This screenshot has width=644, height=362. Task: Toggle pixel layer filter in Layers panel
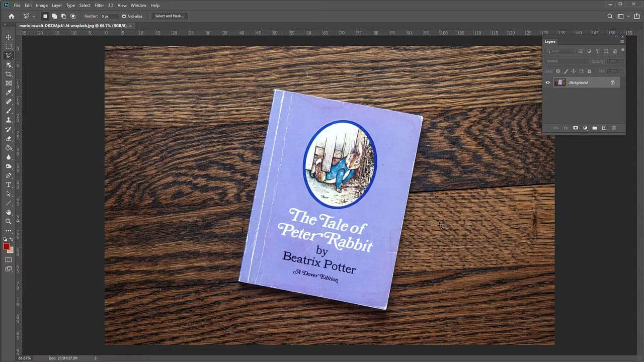pos(581,51)
